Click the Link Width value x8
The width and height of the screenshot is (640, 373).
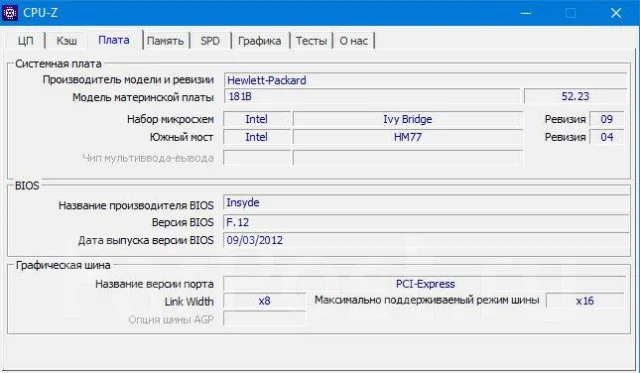(264, 301)
